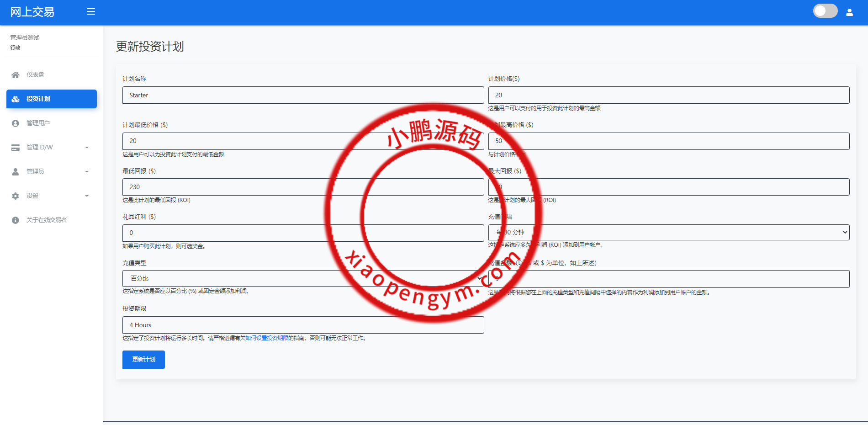This screenshot has width=868, height=425.
Task: Click the 管理用户 user circle icon
Action: pos(16,123)
